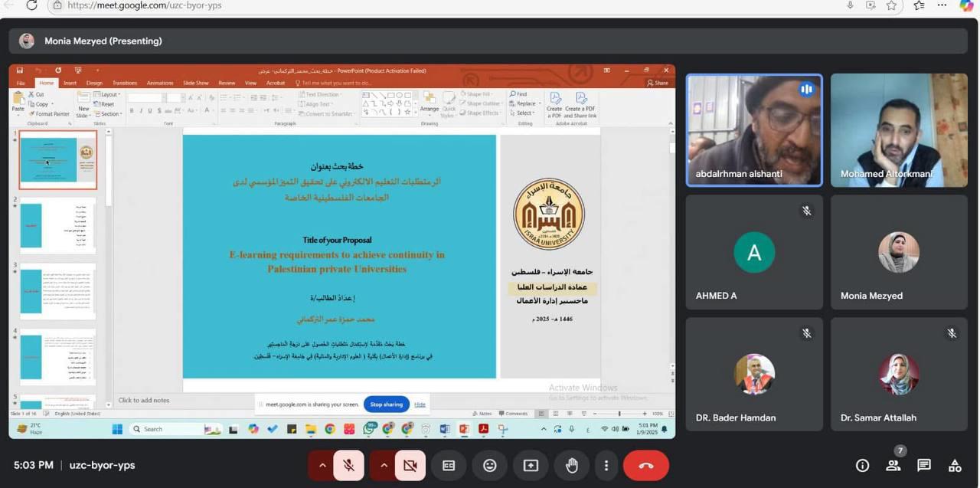Click Reset in the Slides group
Screen dimensions: 980x488
click(105, 104)
